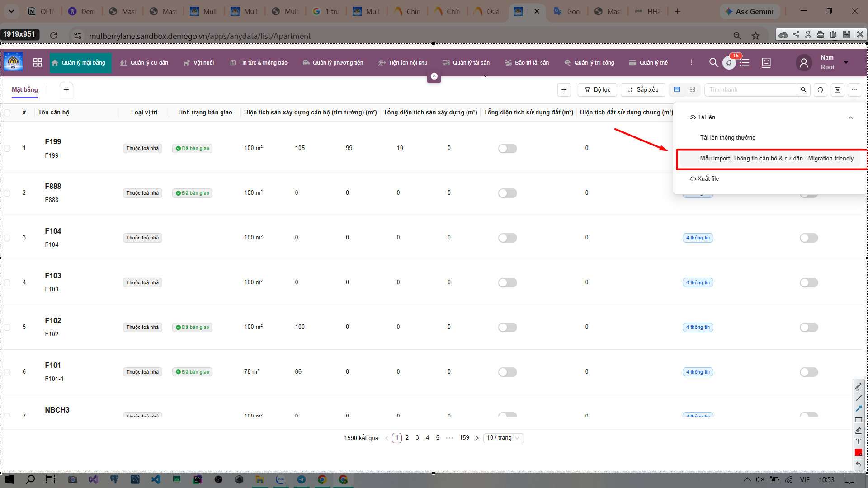Open Vật nuôi menu
The width and height of the screenshot is (868, 488).
click(198, 62)
